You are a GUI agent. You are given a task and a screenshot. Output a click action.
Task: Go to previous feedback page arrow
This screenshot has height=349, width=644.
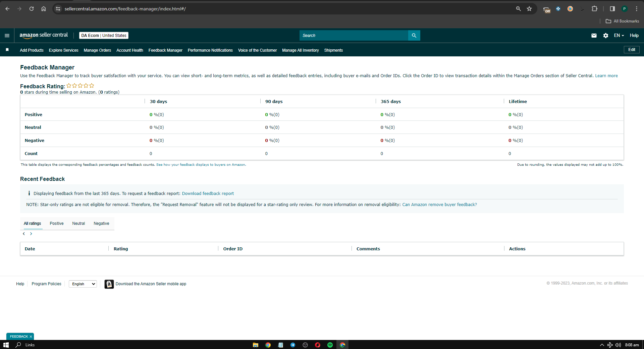pos(24,234)
